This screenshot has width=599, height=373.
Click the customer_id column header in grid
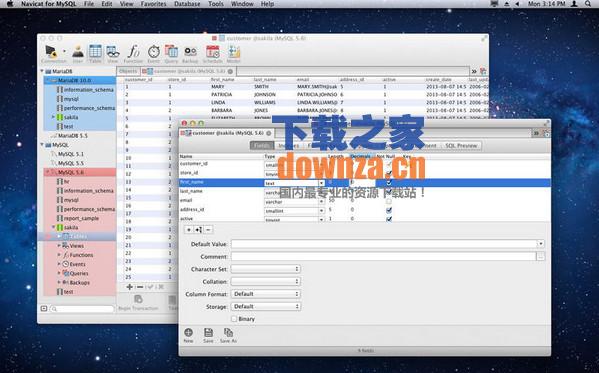click(x=139, y=79)
